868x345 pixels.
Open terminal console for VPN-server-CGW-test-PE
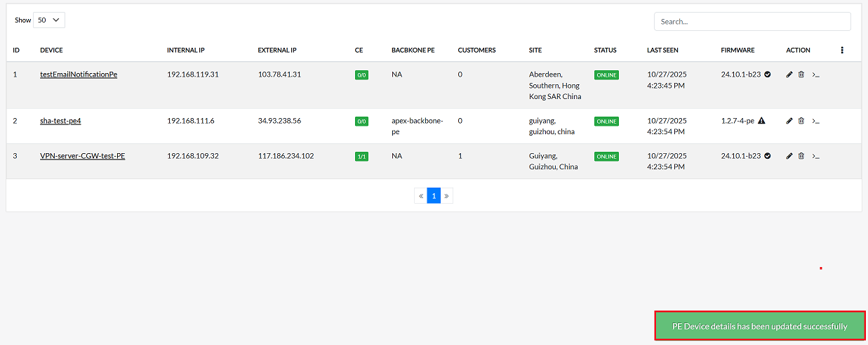tap(815, 156)
